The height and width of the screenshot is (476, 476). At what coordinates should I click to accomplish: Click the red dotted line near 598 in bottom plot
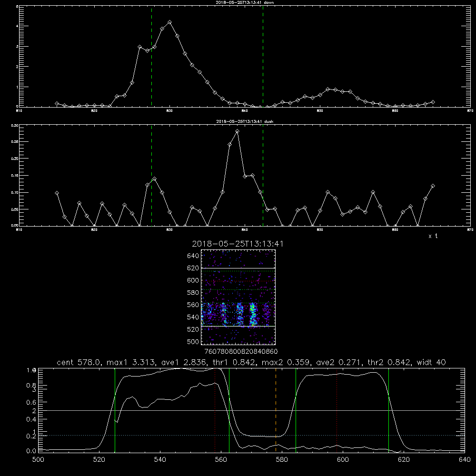337,410
